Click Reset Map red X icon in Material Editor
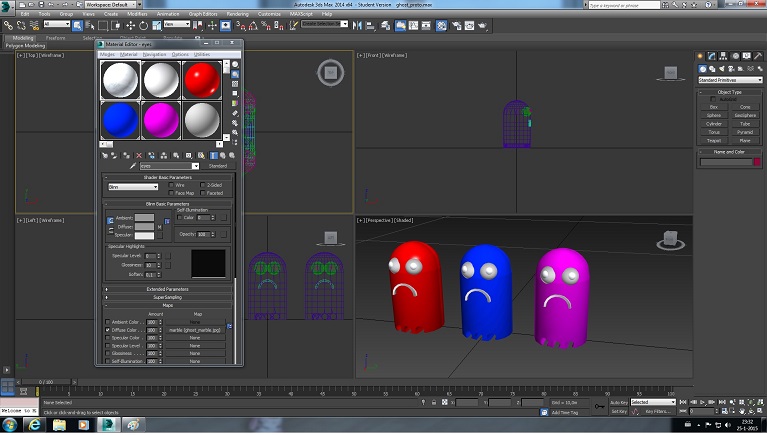Viewport: 767px width, 435px height. click(139, 156)
